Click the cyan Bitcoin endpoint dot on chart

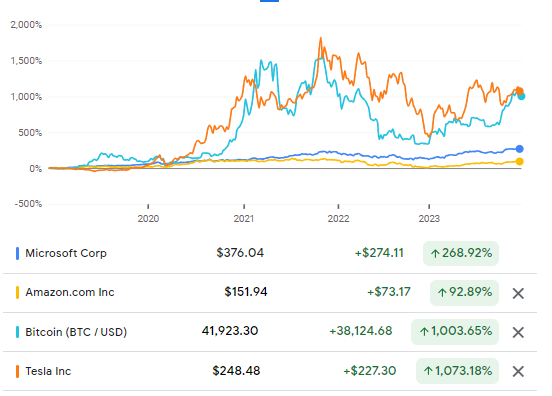pyautogui.click(x=521, y=96)
